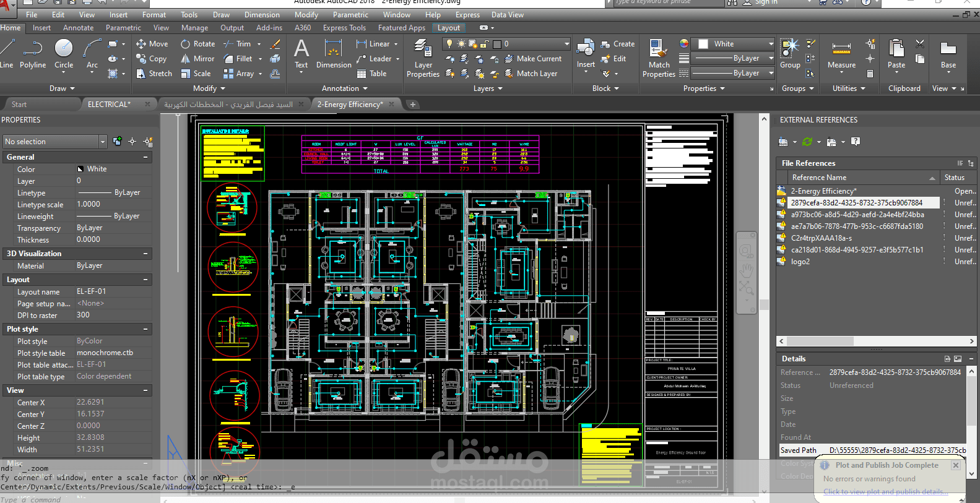980x503 pixels.
Task: Click to view plot and publish details link
Action: 885,492
